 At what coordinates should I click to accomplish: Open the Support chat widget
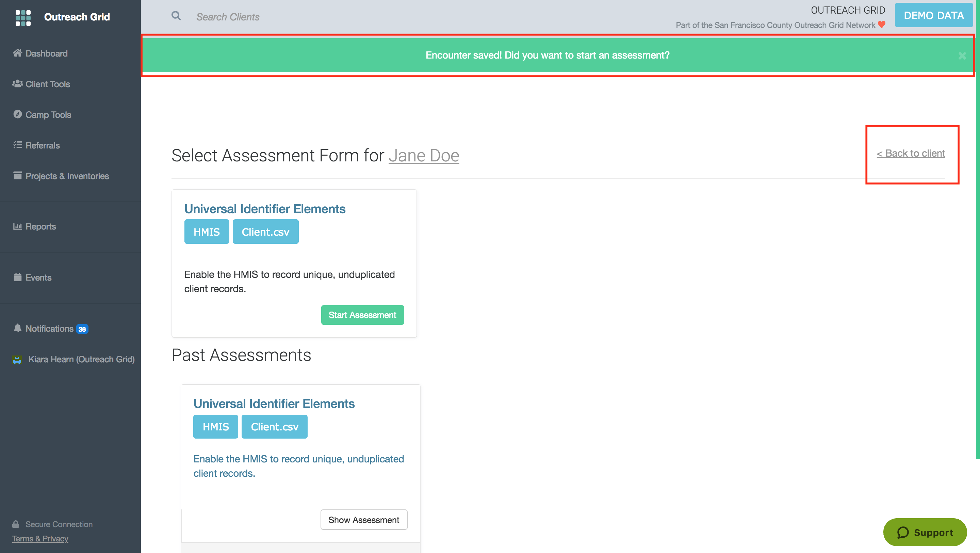click(x=925, y=532)
